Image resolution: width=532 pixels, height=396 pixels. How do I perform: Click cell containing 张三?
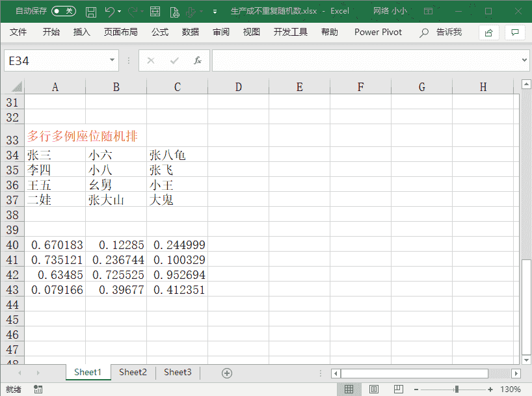tap(55, 154)
